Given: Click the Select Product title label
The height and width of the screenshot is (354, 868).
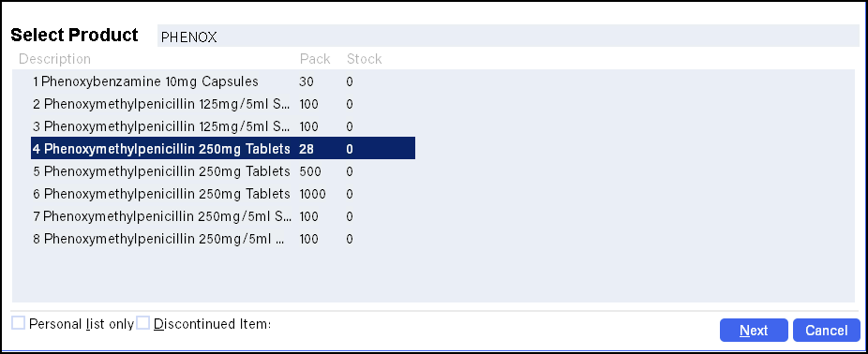Looking at the screenshot, I should [x=74, y=35].
